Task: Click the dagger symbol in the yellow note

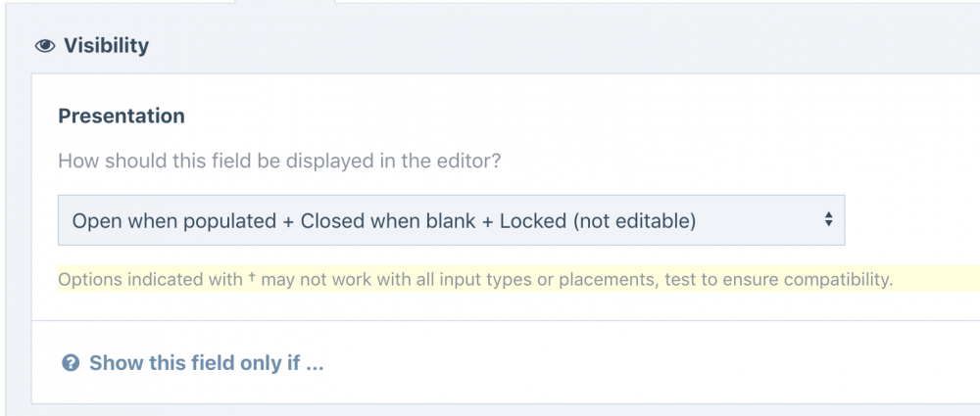Action: [251, 277]
